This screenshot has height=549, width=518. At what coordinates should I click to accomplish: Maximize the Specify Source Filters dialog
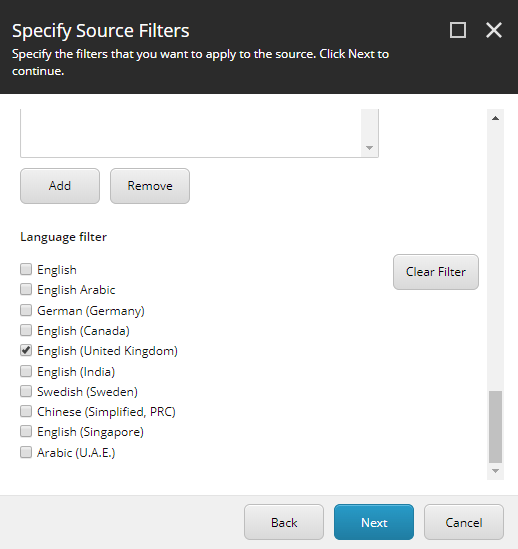pos(458,30)
